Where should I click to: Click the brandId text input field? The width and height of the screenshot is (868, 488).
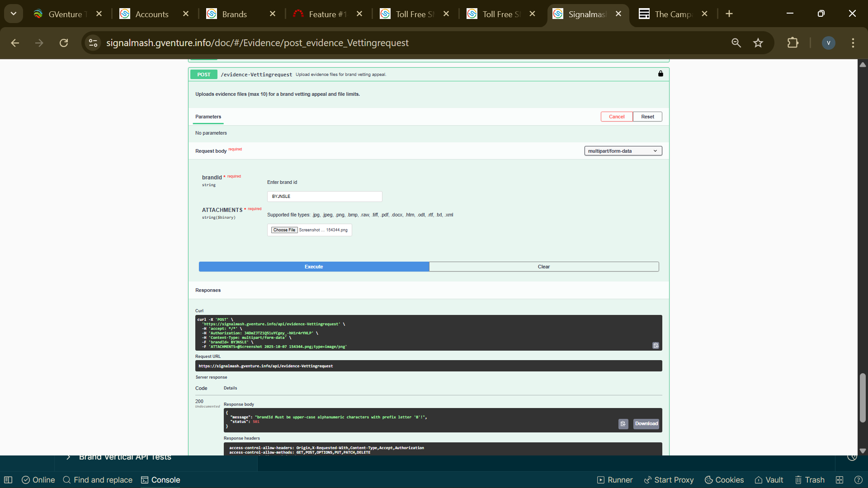pyautogui.click(x=324, y=197)
